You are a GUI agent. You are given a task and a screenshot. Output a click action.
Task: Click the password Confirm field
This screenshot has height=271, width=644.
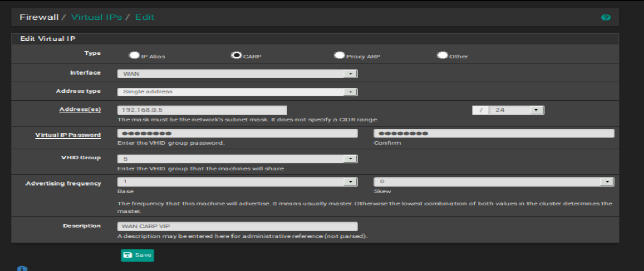click(x=494, y=133)
